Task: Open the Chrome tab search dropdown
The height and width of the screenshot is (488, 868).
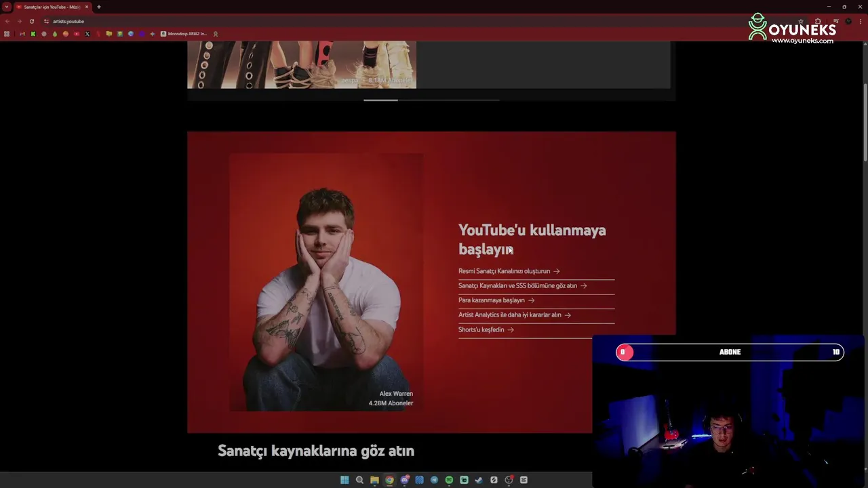Action: pyautogui.click(x=7, y=7)
